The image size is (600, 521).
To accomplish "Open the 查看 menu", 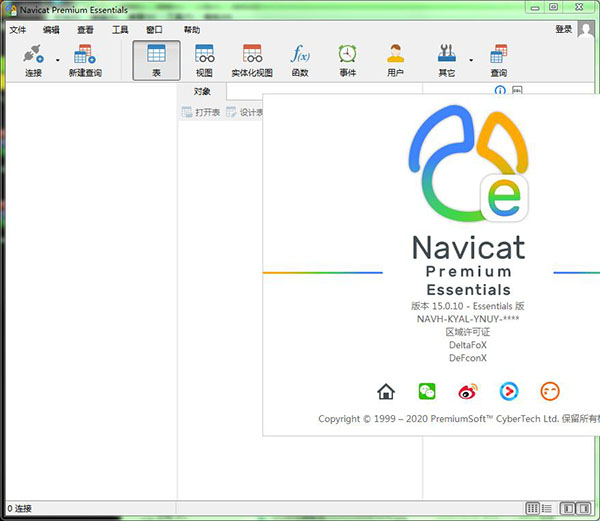I will coord(85,30).
